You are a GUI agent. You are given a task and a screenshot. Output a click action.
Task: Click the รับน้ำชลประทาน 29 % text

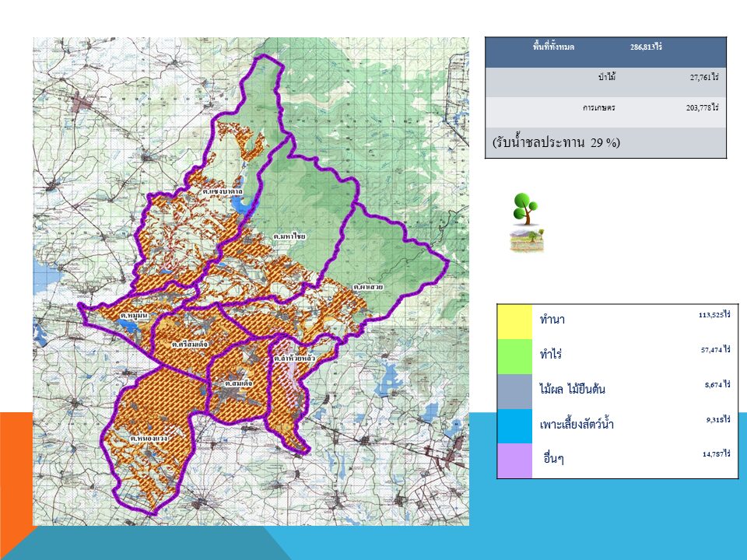tap(556, 143)
